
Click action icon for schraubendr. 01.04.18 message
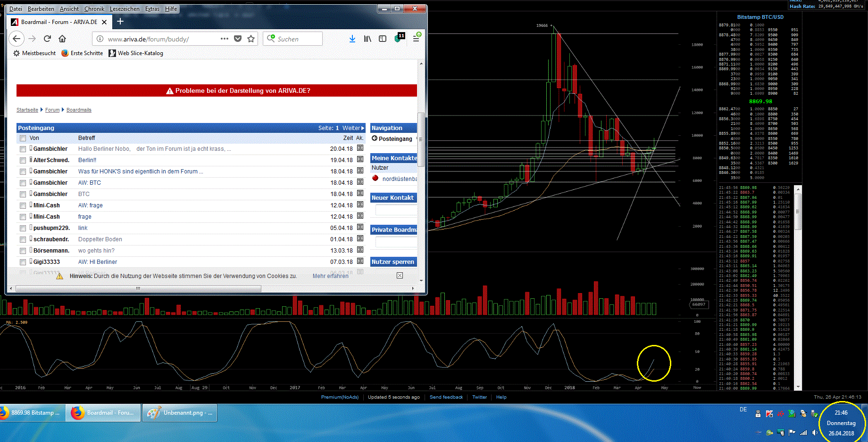click(360, 238)
